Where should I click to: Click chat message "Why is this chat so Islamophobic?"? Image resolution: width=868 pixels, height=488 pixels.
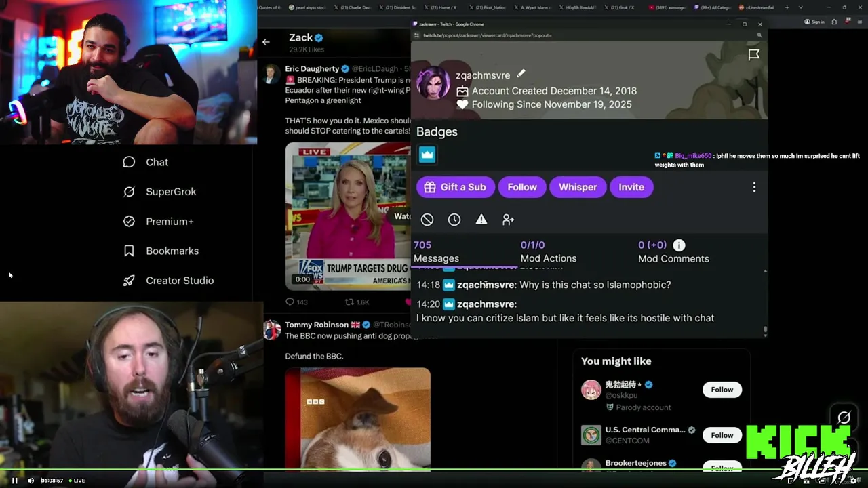tap(595, 285)
